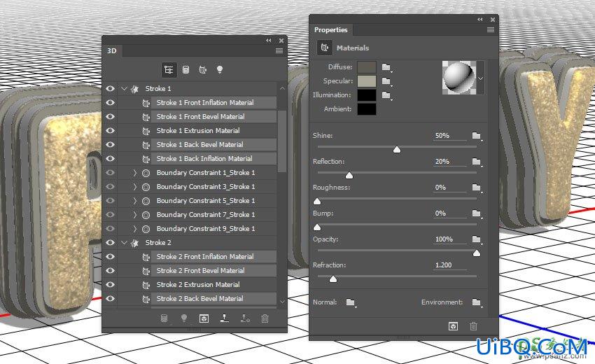The image size is (595, 364).
Task: Collapse the Stroke 2 tree group
Action: (124, 243)
